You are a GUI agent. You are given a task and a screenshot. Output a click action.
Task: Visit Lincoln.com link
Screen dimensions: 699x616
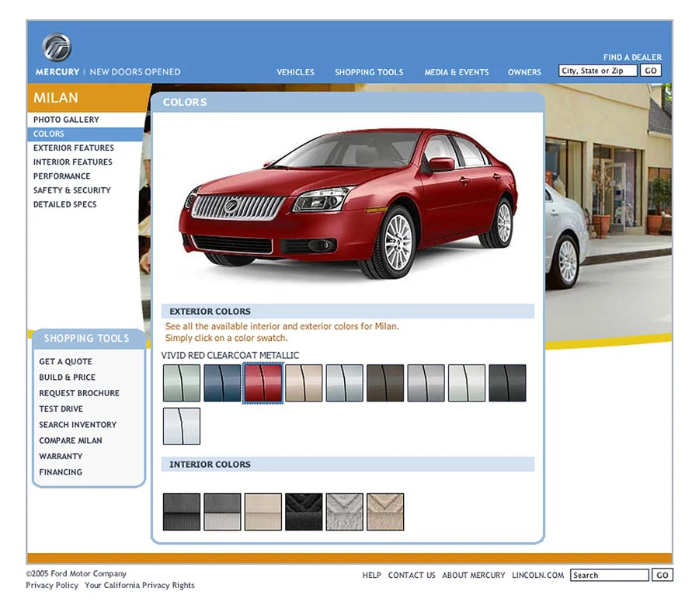coord(537,576)
